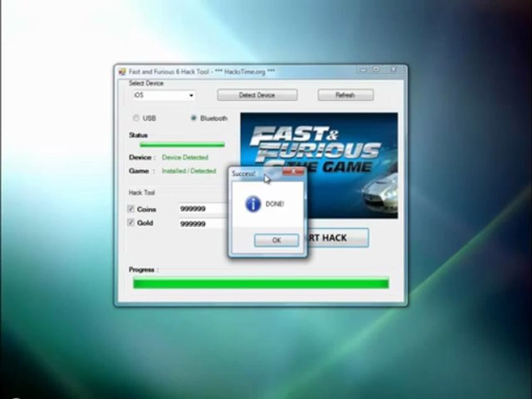
Task: Click the blue info icon in dialog
Action: 253,204
